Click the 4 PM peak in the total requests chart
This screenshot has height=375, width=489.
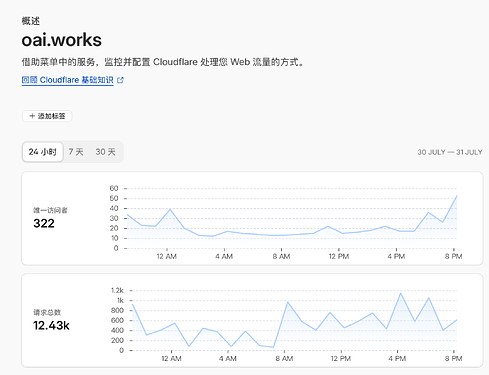[400, 293]
